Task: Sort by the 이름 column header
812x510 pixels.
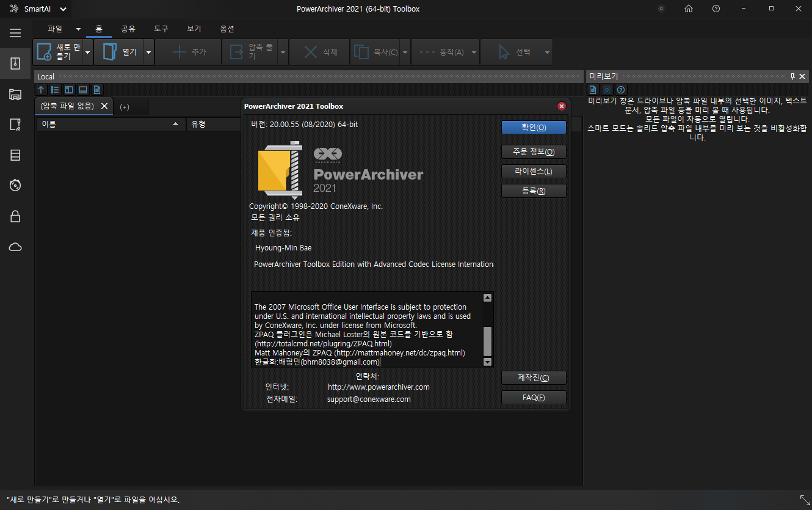Action: point(111,124)
